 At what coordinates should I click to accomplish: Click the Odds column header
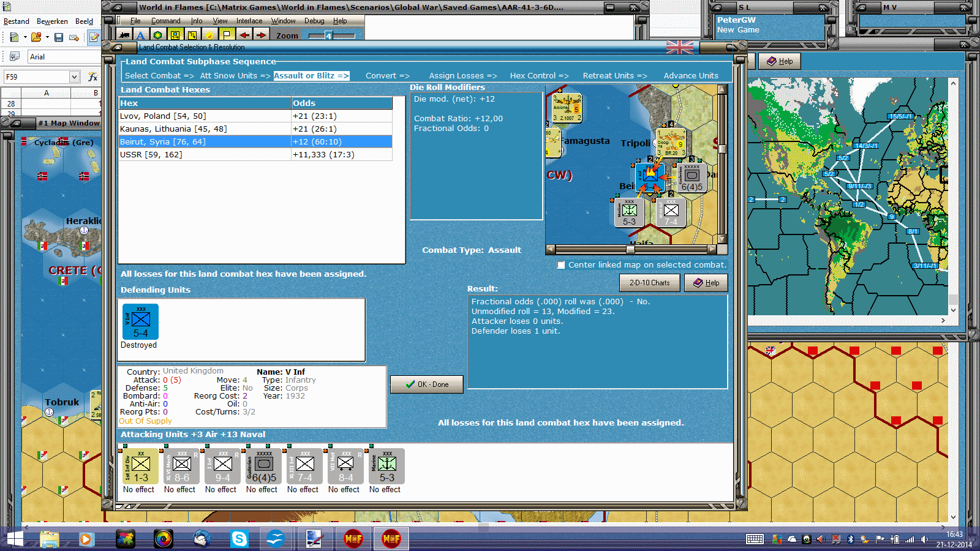(342, 103)
